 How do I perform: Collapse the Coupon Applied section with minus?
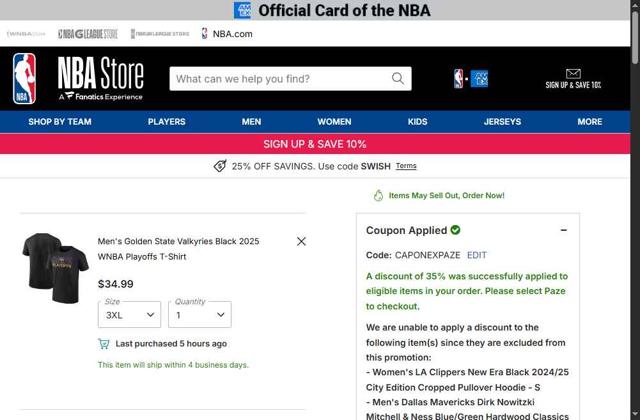click(564, 230)
